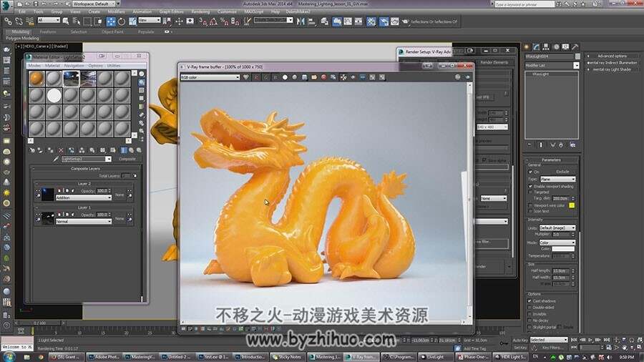The height and width of the screenshot is (362, 644).
Task: Click the Composite material type button
Action: (x=127, y=159)
